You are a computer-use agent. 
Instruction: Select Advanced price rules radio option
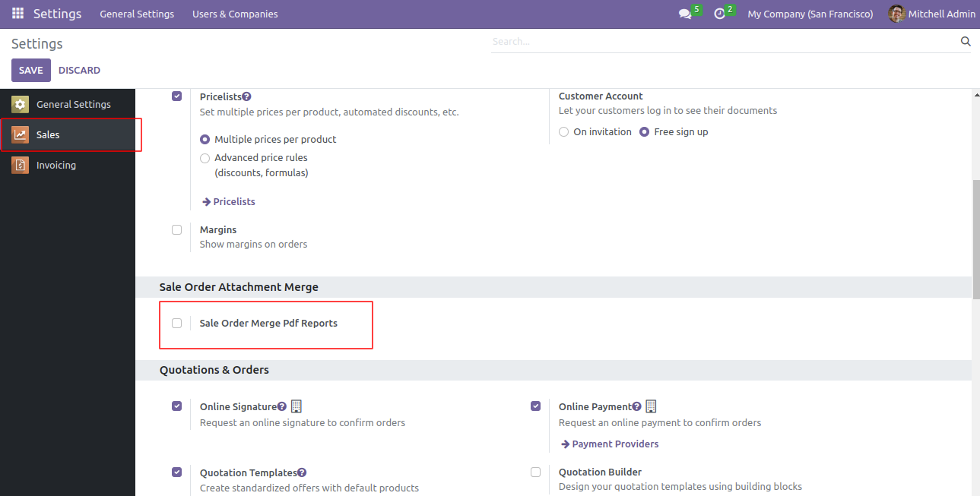point(205,158)
